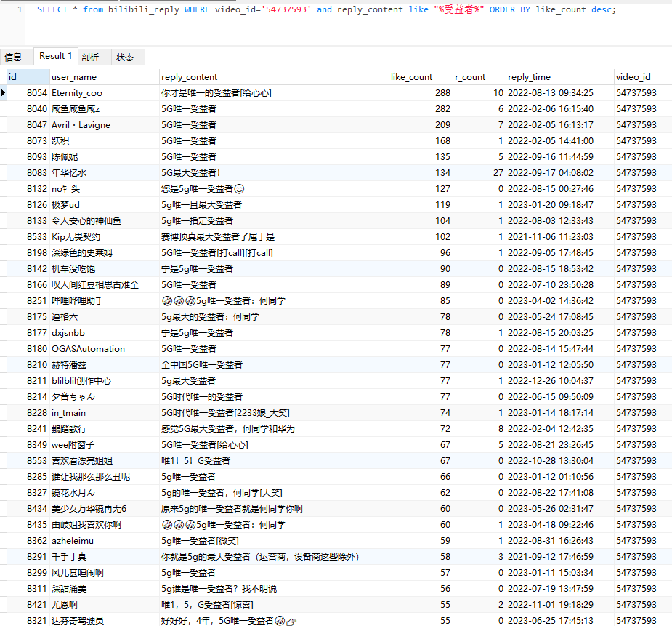This screenshot has width=672, height=626.
Task: Open the 剖析 tab
Action: coord(94,57)
